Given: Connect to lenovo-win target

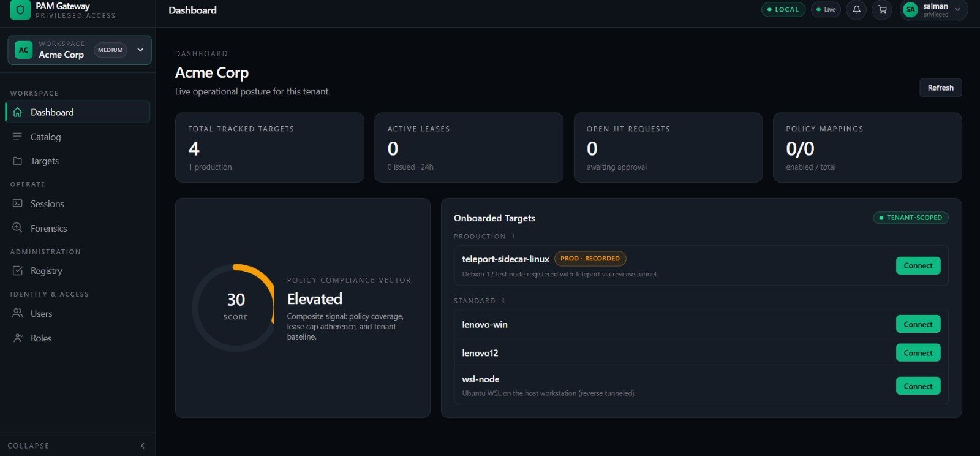Looking at the screenshot, I should click(918, 324).
